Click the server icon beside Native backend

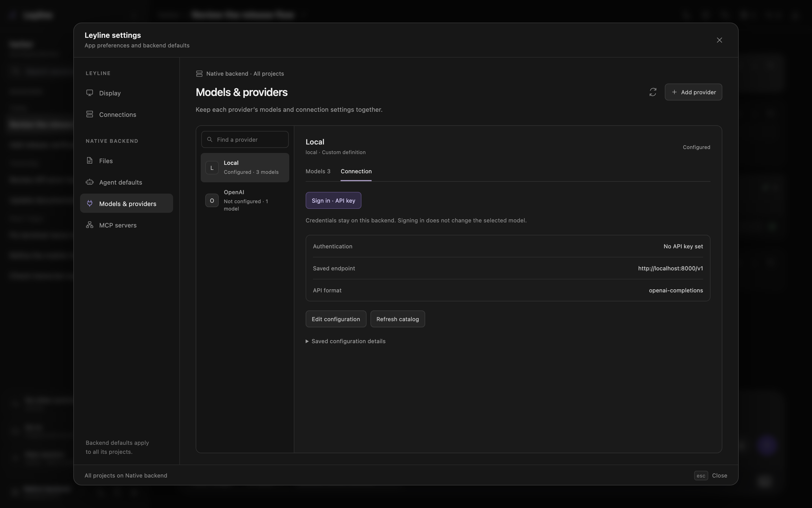click(x=199, y=74)
